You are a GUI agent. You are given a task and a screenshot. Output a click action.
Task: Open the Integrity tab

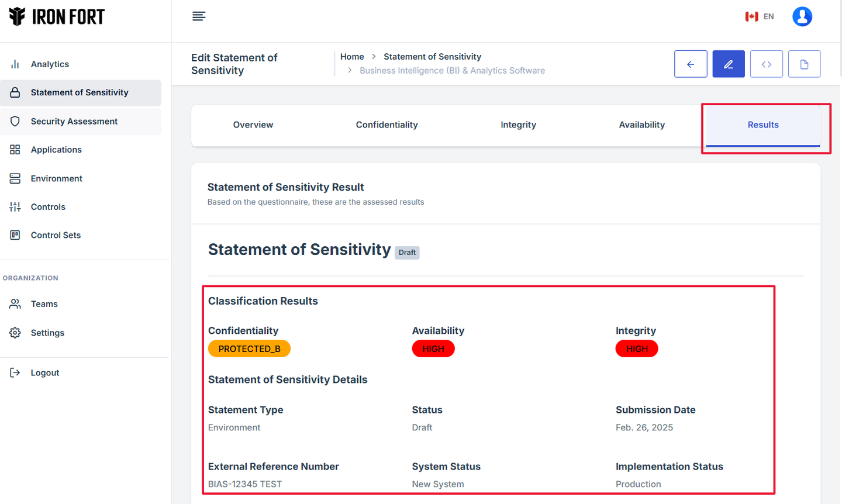point(518,125)
